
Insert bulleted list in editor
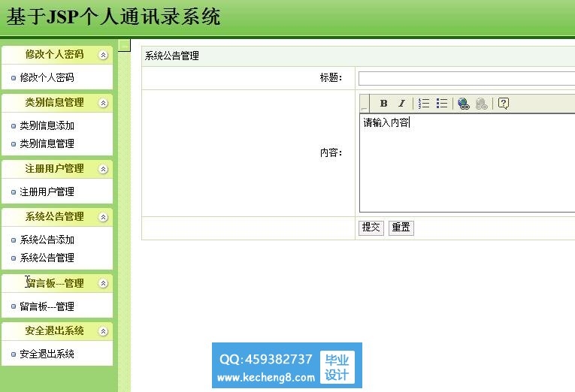click(x=442, y=104)
